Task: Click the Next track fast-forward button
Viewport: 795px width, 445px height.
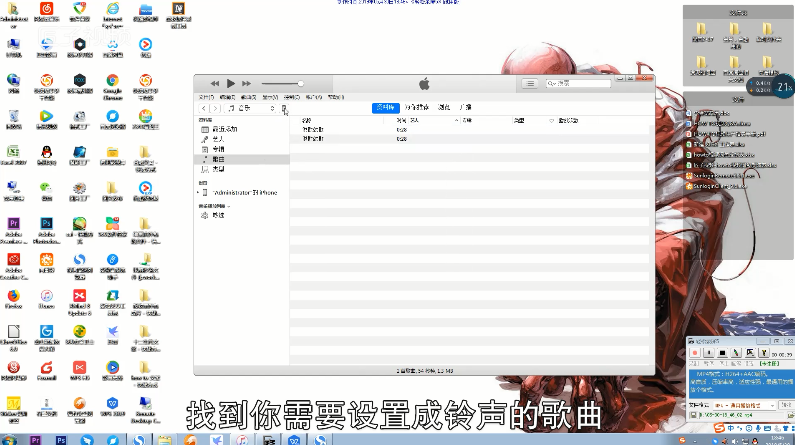Action: (247, 83)
